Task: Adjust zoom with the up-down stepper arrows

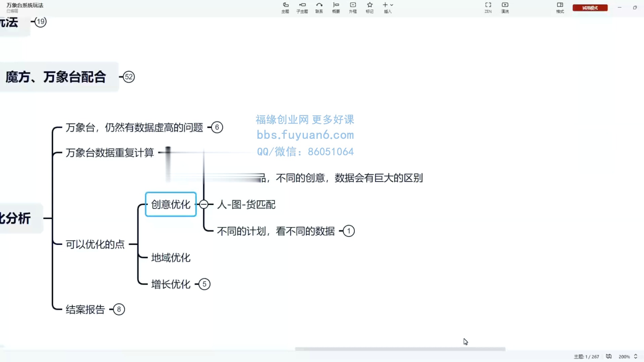Action: click(636, 356)
